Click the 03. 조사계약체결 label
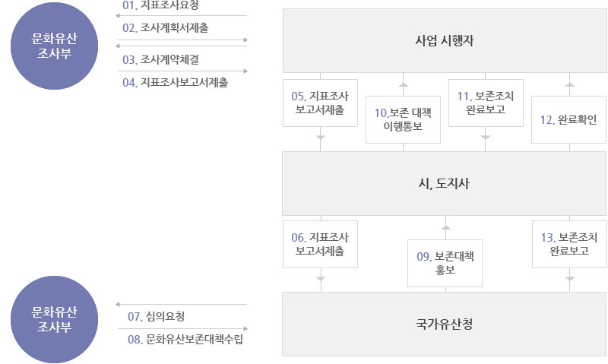Viewport: 608px width, 364px height. click(160, 60)
